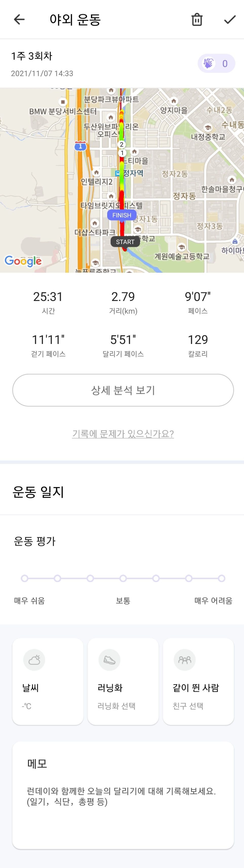Open the Google logo on map
Viewport: 244px width, 868px height.
click(23, 261)
